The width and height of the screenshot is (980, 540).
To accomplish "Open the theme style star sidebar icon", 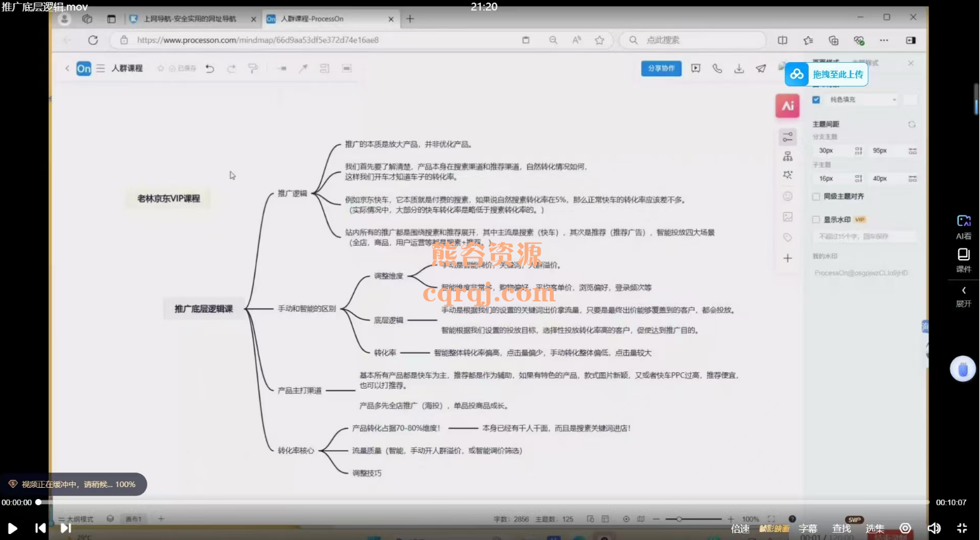I will tap(788, 175).
